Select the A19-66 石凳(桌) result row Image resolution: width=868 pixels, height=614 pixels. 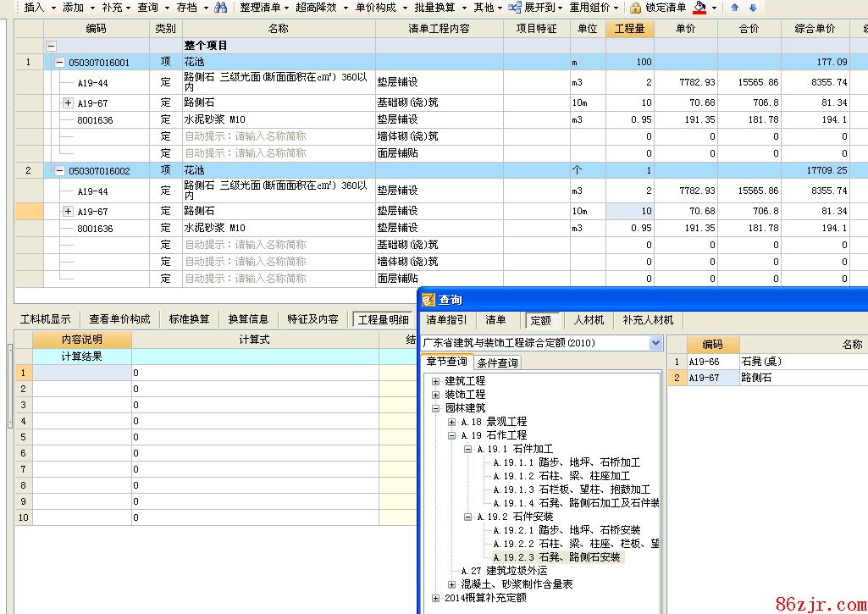click(x=762, y=362)
